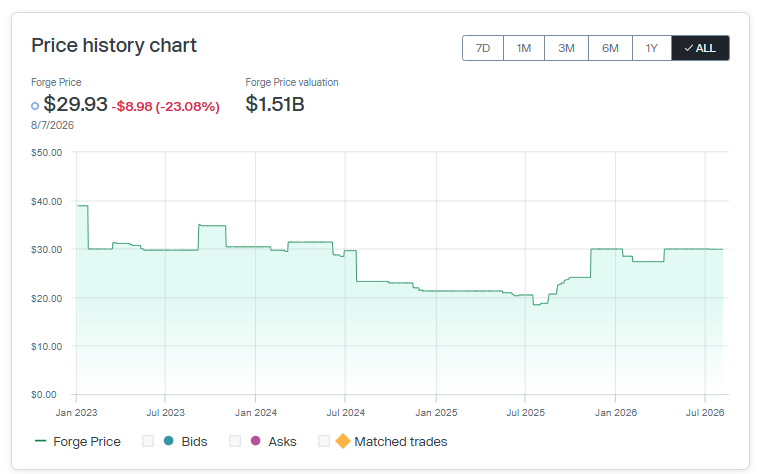Click the Jul 2026 axis label
Screen dimensions: 757x474
tap(705, 413)
